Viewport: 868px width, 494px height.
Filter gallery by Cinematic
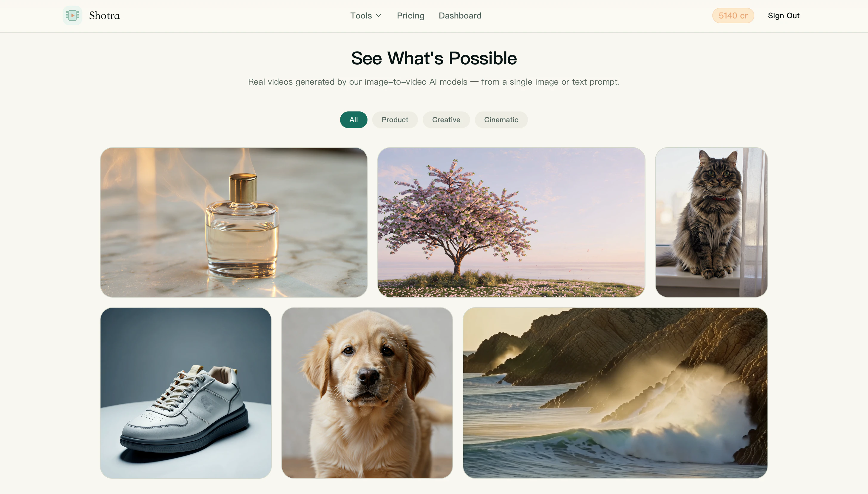coord(501,120)
